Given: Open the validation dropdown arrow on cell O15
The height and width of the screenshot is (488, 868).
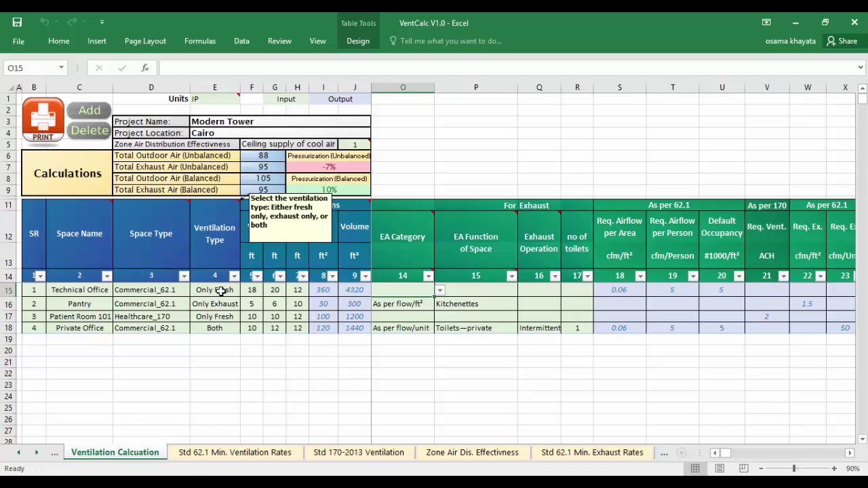Looking at the screenshot, I should (440, 290).
